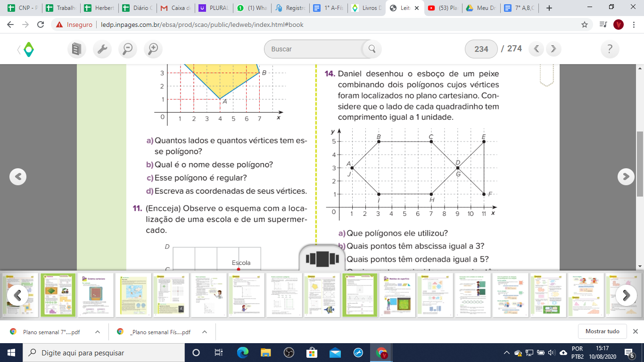Show hidden system tray icons

[507, 353]
